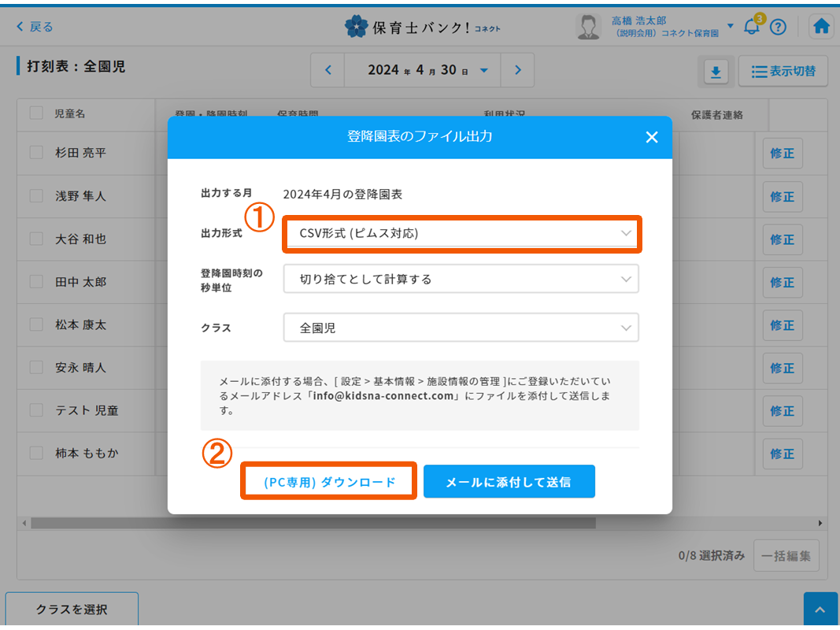This screenshot has height=630, width=840.
Task: Toggle the select-all checkbox beside 児童名
Action: point(36,113)
